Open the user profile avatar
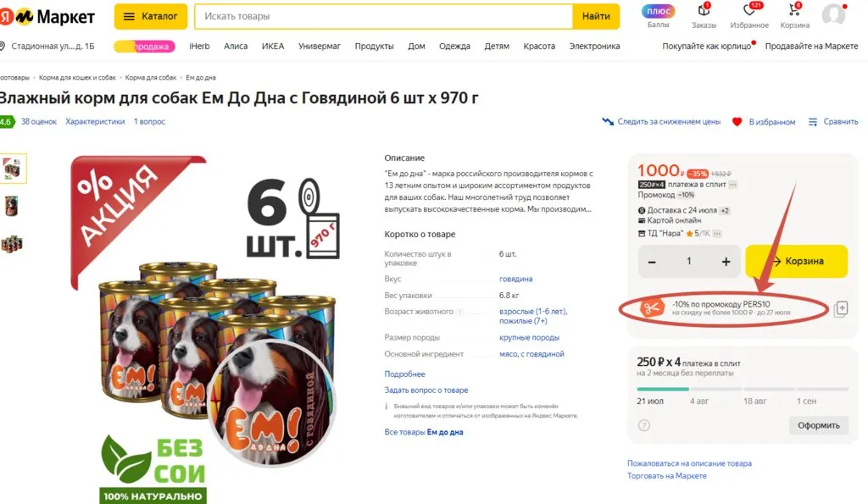The height and width of the screenshot is (504, 868). point(833,14)
